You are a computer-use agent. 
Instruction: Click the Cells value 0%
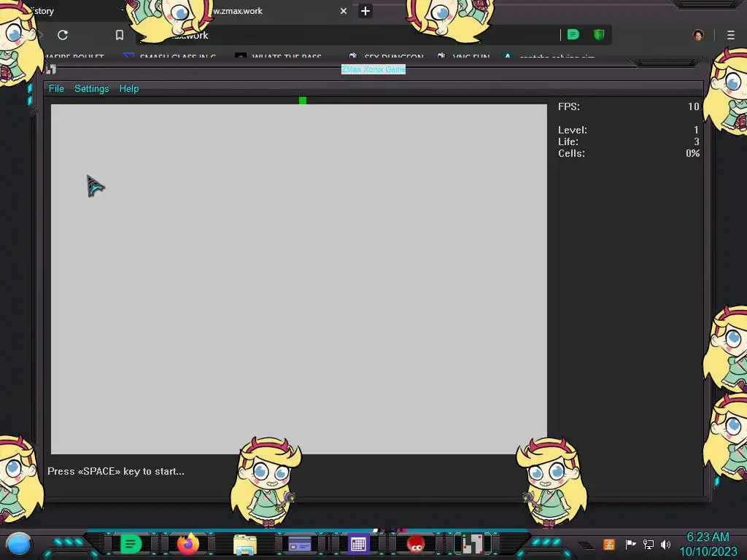pyautogui.click(x=693, y=153)
